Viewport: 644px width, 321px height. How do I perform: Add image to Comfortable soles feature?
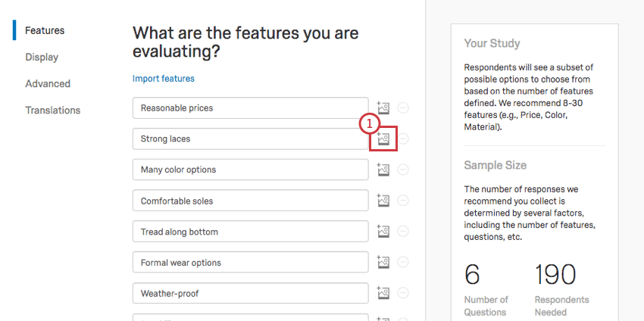pos(383,201)
